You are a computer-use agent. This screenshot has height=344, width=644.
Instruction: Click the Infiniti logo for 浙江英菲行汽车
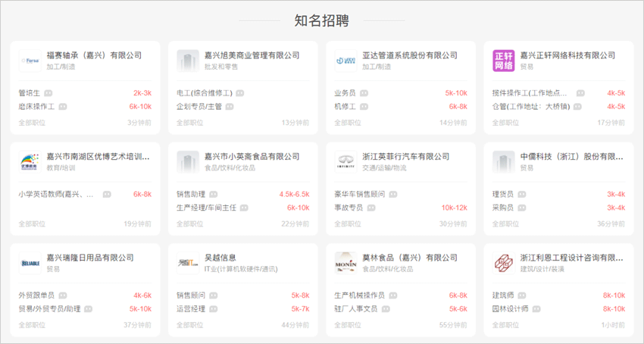[x=345, y=161]
